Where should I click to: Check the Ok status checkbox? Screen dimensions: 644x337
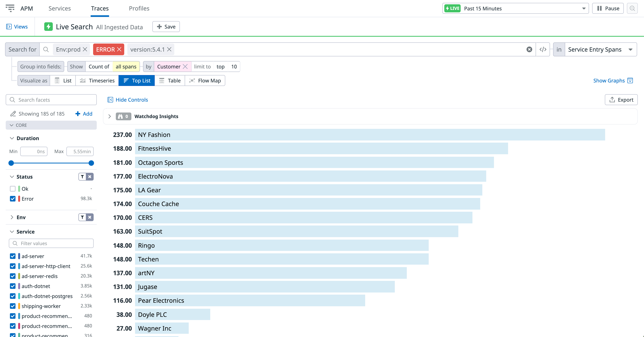12,189
